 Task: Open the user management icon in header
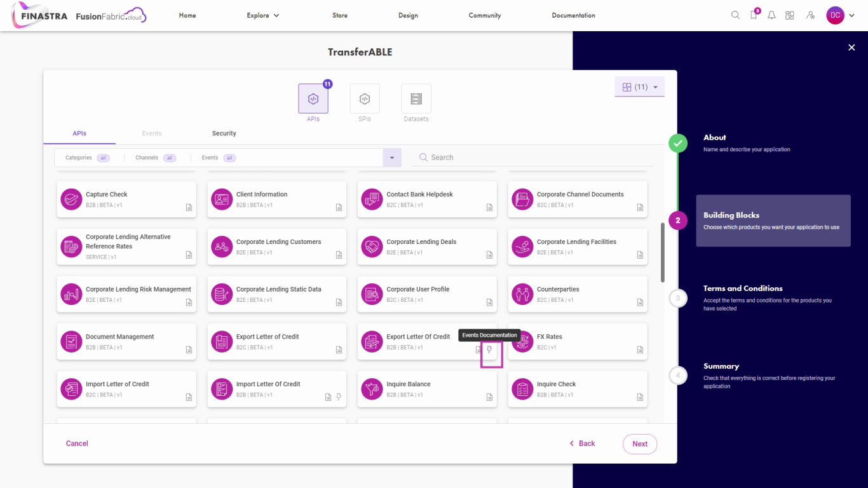coord(810,15)
